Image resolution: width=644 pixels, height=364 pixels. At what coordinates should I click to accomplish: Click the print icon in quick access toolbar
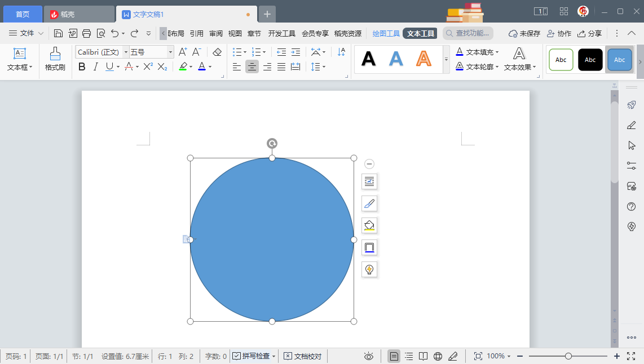pos(86,33)
